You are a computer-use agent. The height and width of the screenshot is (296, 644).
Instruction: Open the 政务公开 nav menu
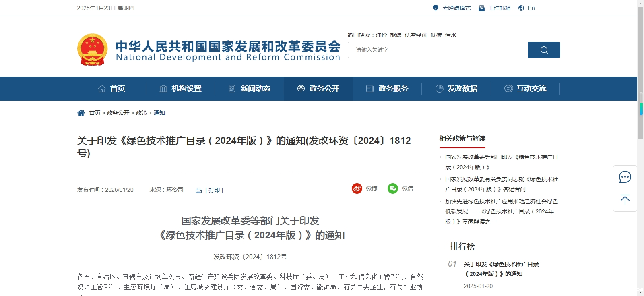[318, 89]
